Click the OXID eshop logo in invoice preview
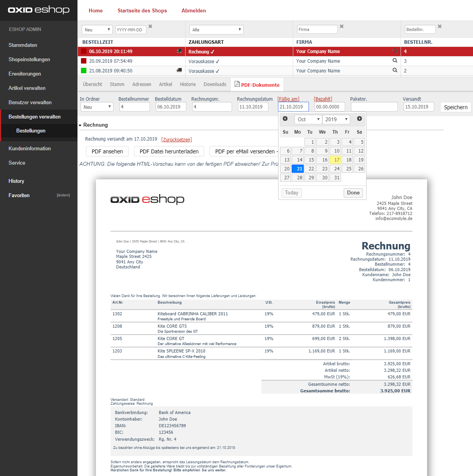 coord(147,199)
